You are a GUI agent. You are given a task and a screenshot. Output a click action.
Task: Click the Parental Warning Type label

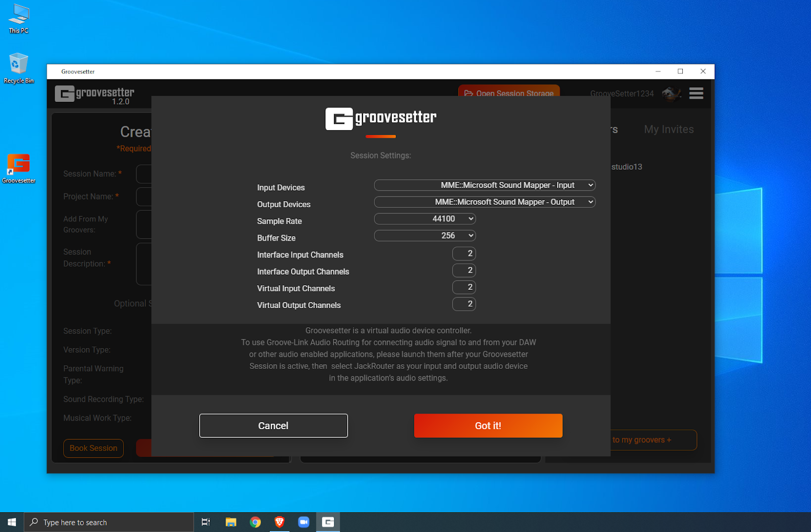(x=93, y=374)
